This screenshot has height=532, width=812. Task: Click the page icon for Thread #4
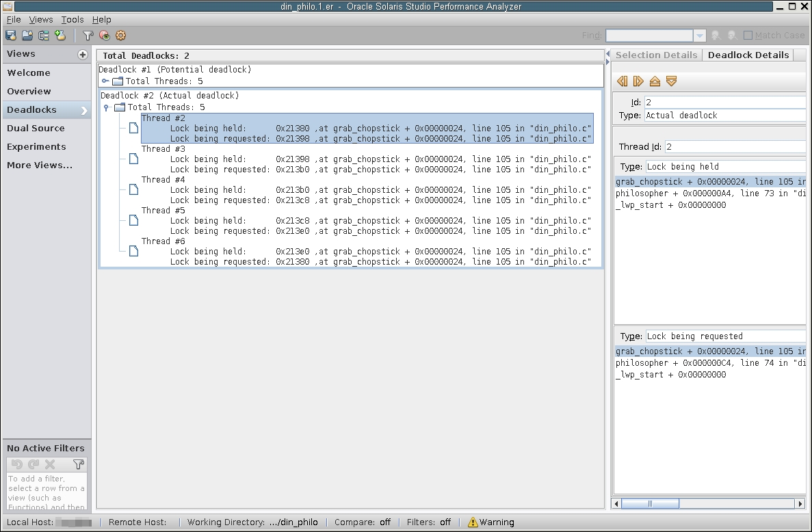pyautogui.click(x=133, y=190)
